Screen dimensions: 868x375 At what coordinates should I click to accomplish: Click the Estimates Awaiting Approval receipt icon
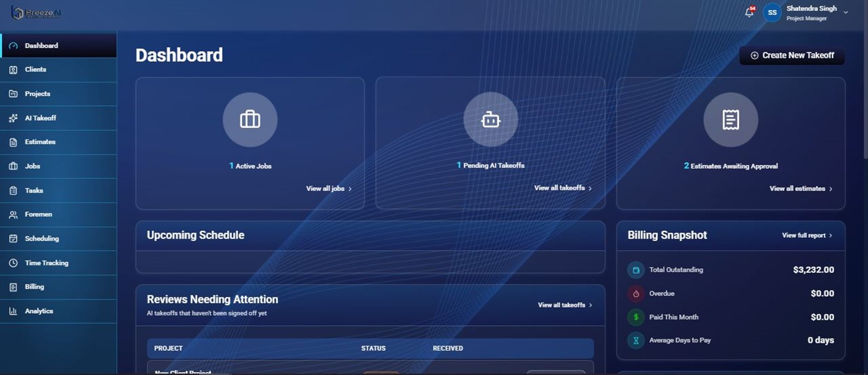coord(731,120)
